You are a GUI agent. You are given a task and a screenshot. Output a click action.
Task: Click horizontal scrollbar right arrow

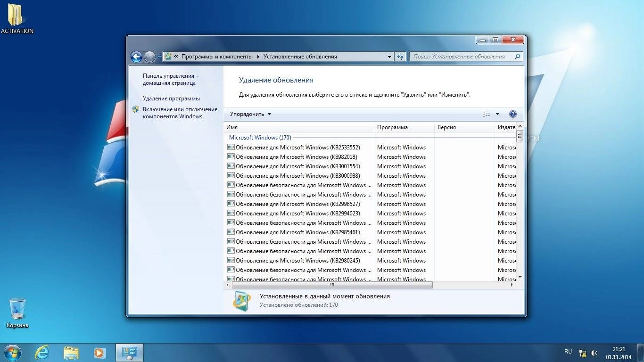click(512, 285)
